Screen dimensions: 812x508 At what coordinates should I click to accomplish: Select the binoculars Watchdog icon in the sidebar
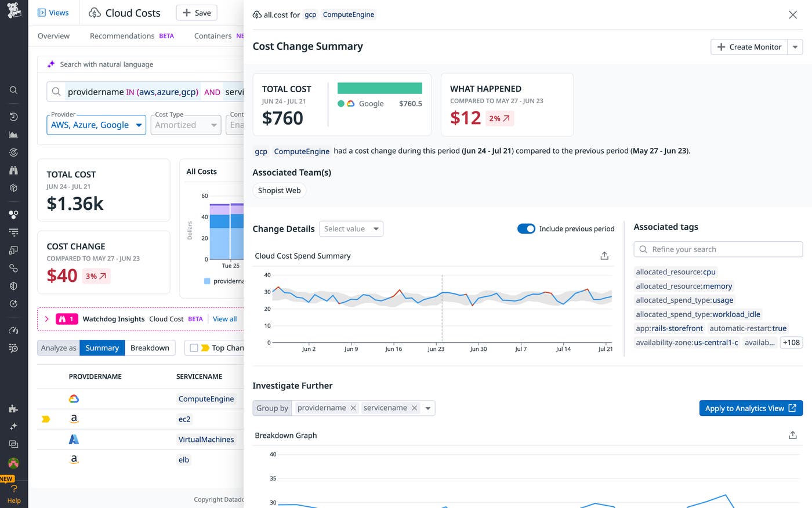coord(13,170)
